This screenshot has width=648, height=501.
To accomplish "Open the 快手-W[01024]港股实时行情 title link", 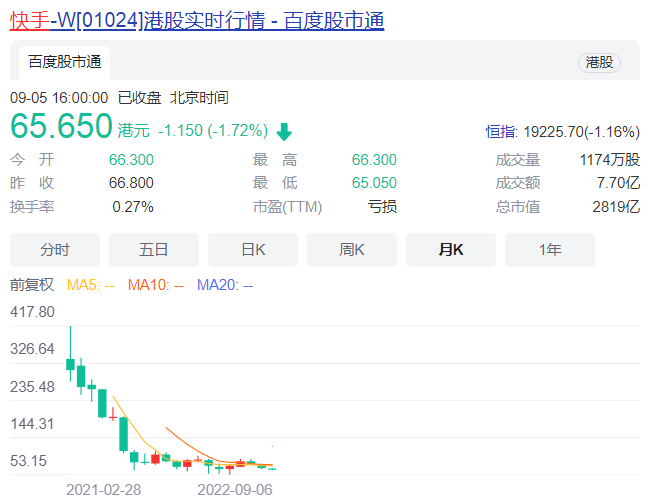I will tap(197, 20).
